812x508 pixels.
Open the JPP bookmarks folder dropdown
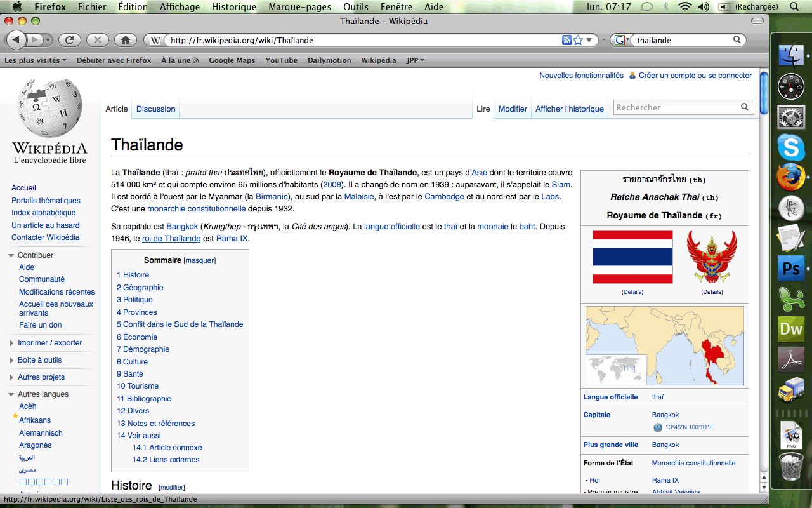click(x=416, y=60)
